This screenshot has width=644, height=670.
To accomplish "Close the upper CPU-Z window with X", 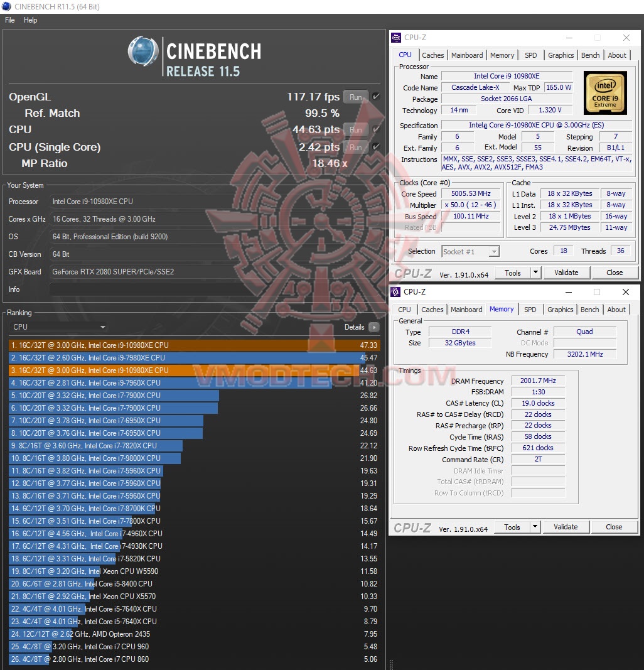I will pos(626,38).
